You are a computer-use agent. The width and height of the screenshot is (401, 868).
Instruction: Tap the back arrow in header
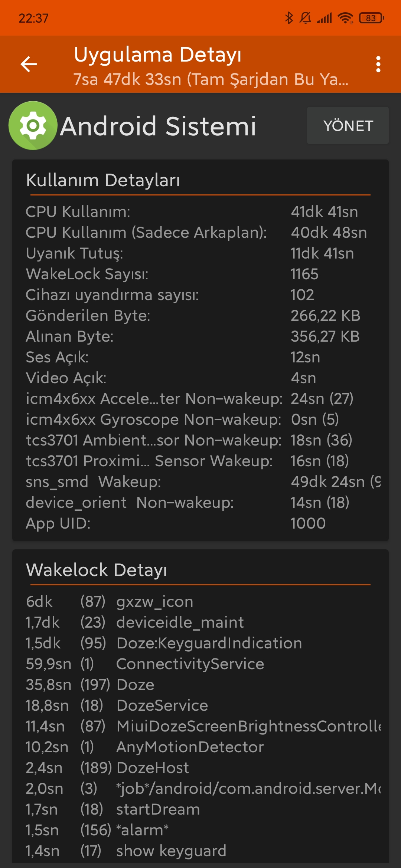pos(29,64)
